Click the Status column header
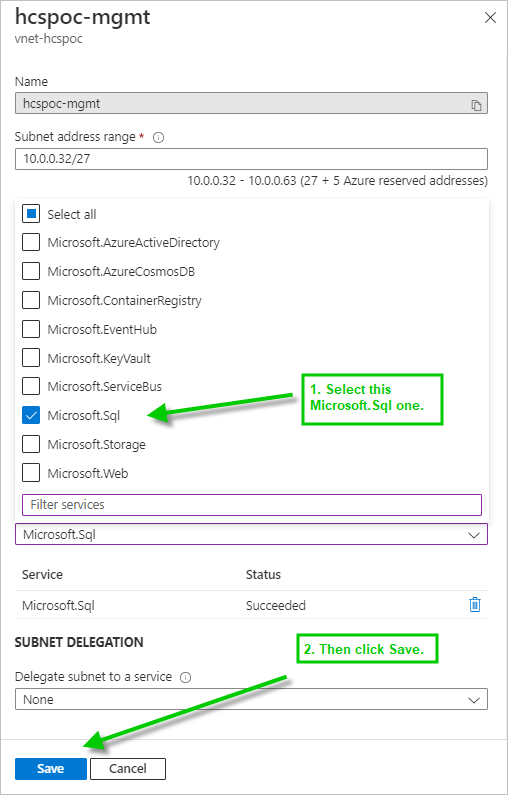Screen dimensions: 508x795 (x=263, y=574)
